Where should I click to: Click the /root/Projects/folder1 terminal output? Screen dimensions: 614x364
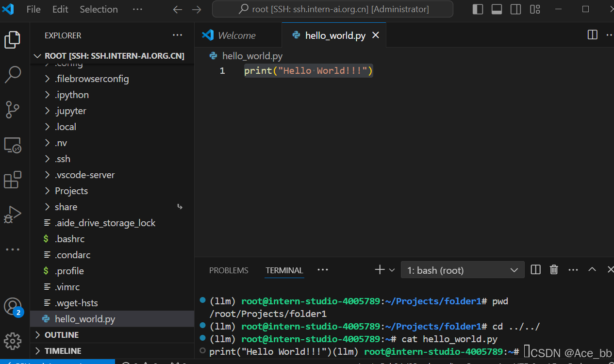tap(268, 314)
